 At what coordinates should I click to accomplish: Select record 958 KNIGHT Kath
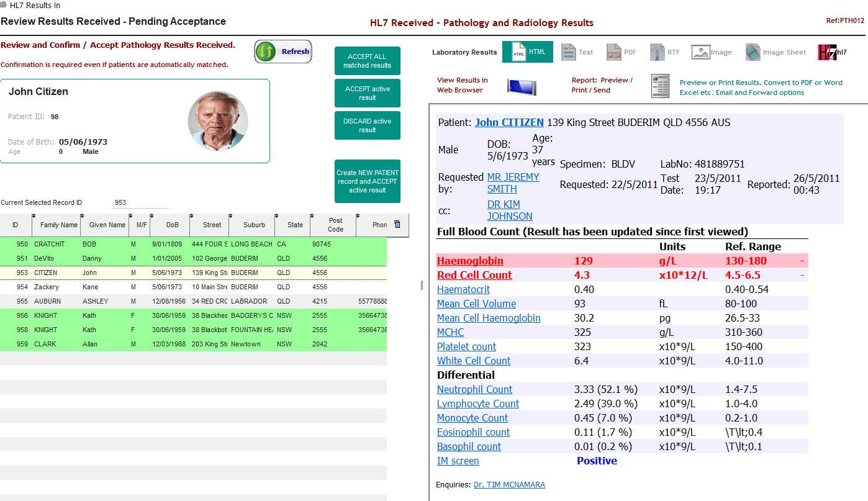click(193, 330)
